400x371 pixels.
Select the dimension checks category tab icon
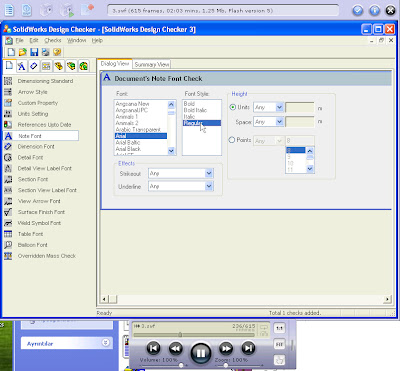(34, 66)
